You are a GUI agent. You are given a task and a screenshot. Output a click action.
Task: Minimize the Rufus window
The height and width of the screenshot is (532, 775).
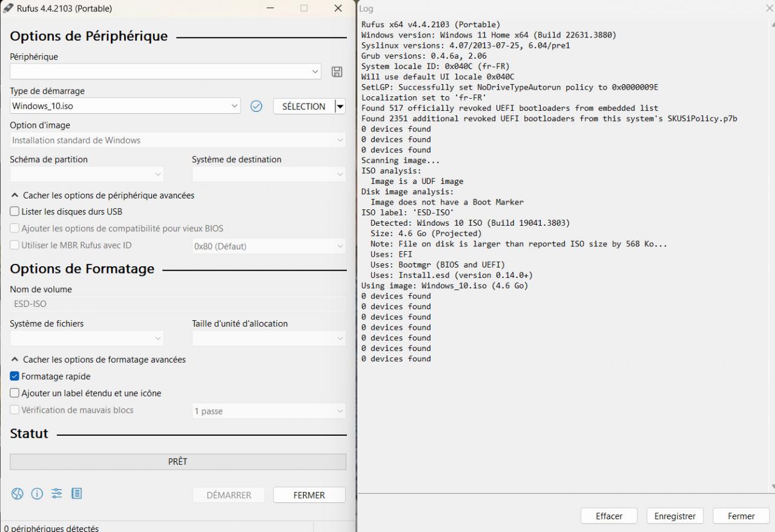coord(269,8)
